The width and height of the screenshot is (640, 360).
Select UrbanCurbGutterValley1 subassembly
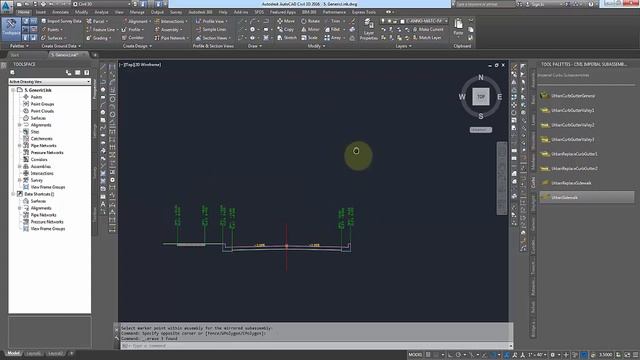(x=573, y=111)
